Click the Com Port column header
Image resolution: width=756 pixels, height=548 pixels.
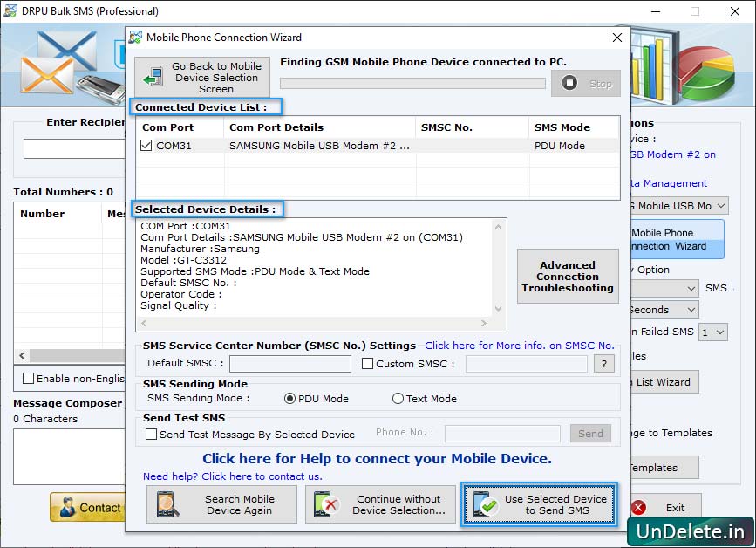tap(180, 127)
